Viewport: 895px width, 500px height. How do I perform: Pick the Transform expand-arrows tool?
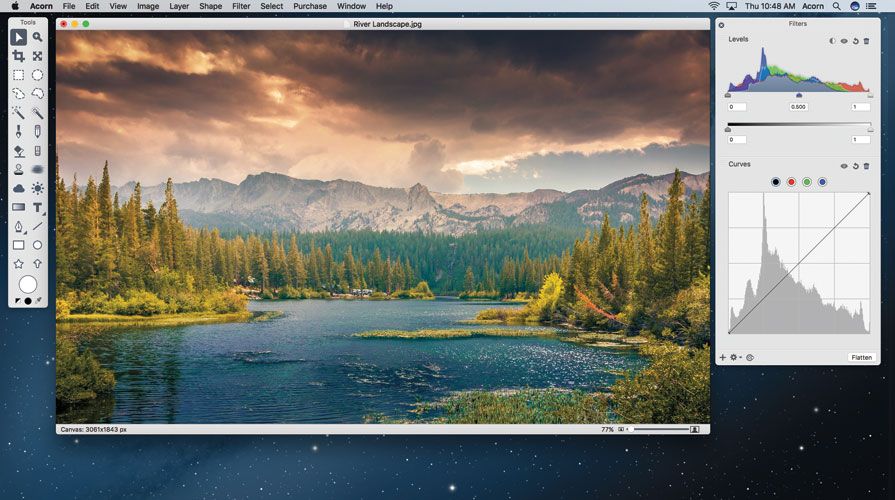pyautogui.click(x=37, y=56)
